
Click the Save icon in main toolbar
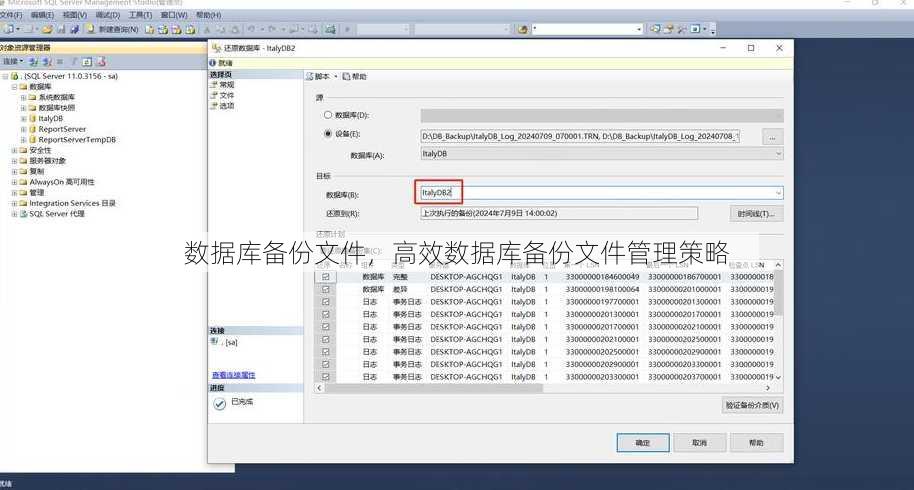click(61, 29)
